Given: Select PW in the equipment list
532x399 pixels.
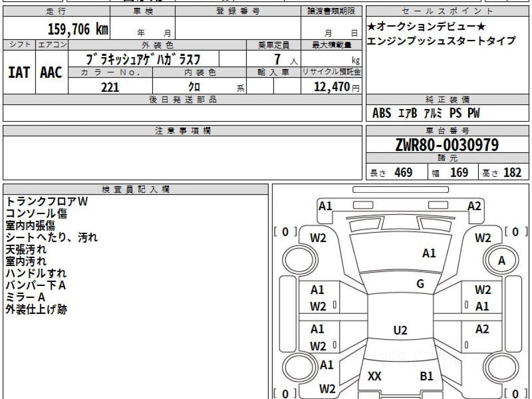Looking at the screenshot, I should [x=473, y=113].
